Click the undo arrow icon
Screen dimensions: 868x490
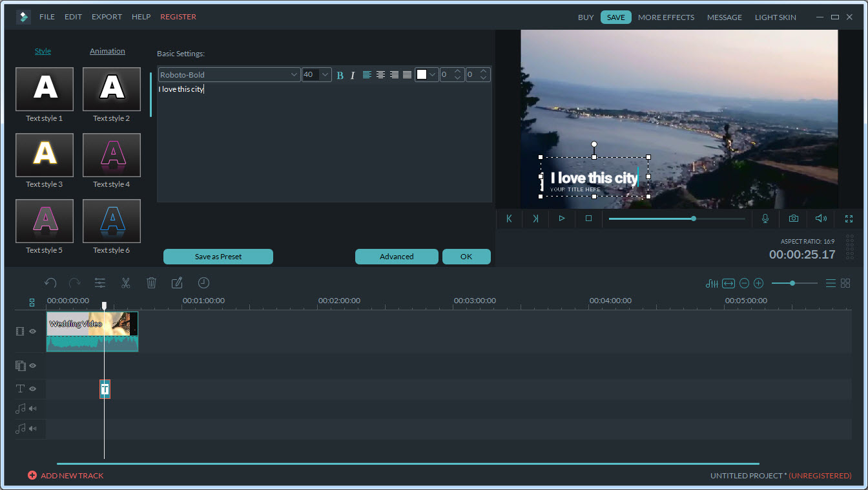(50, 282)
